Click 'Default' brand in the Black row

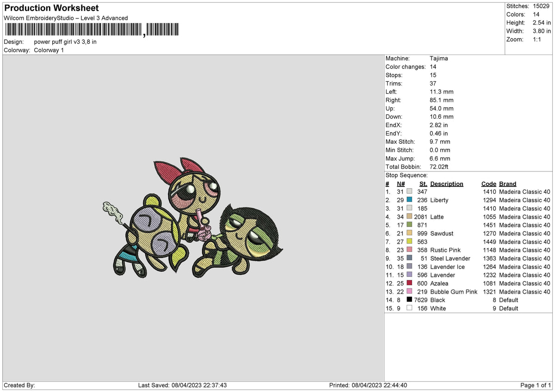coord(509,300)
